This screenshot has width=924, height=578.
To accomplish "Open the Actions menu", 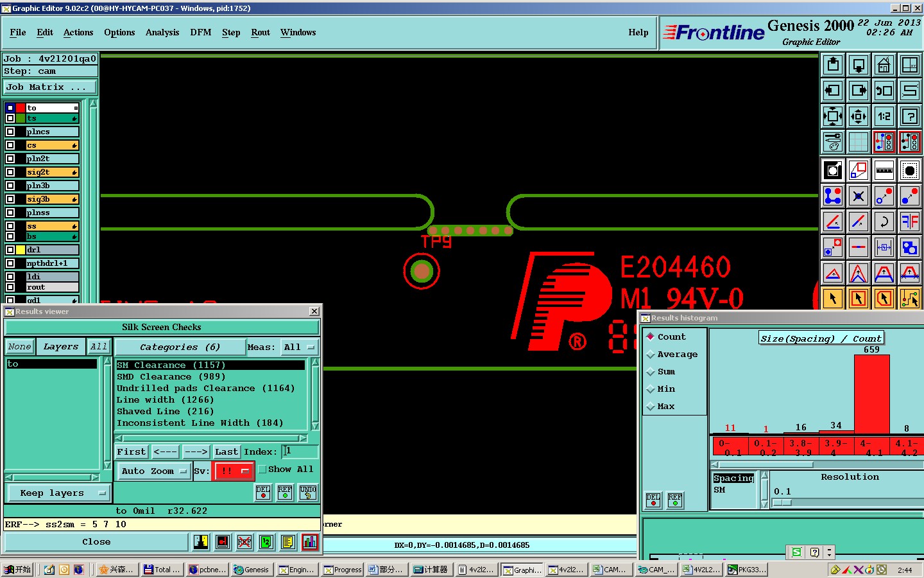I will pyautogui.click(x=78, y=33).
